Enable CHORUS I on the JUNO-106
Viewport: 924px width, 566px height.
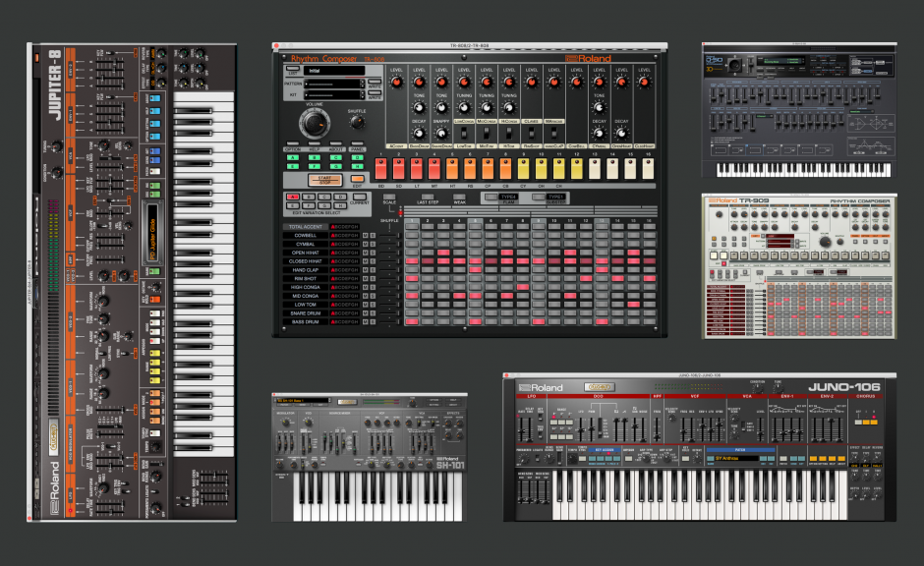(866, 422)
